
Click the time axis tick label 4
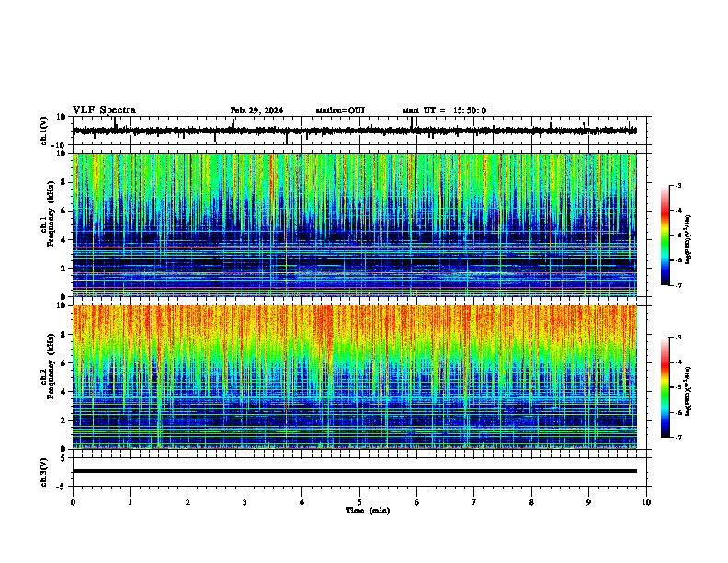coord(302,501)
